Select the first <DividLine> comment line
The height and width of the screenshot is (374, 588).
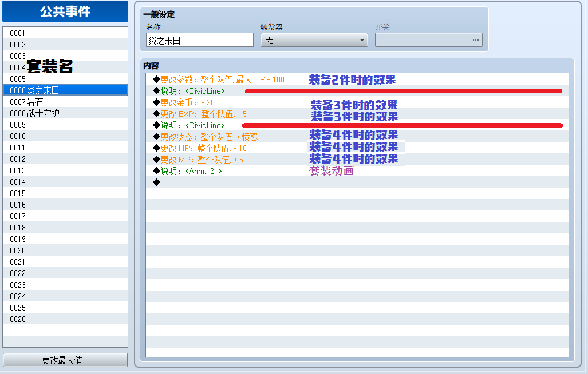(357, 91)
